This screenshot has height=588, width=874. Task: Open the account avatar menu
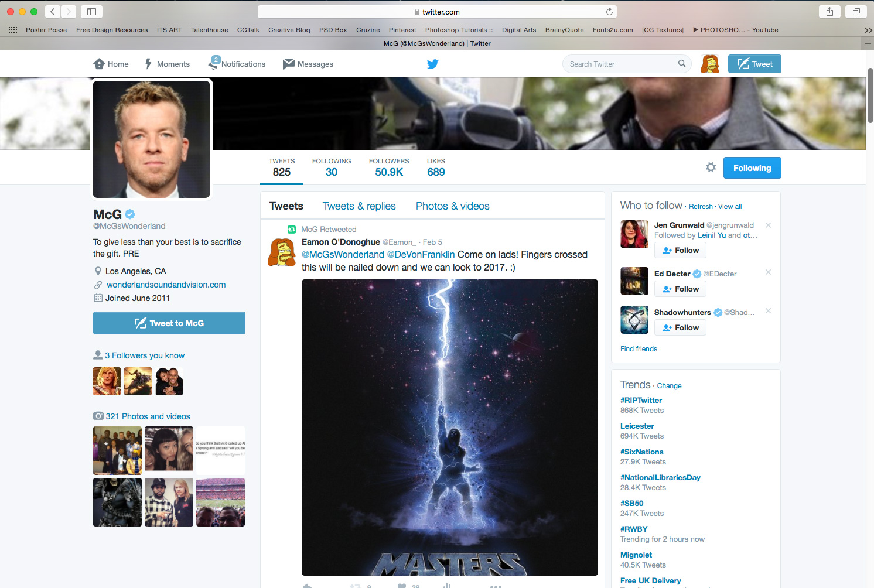(x=710, y=64)
